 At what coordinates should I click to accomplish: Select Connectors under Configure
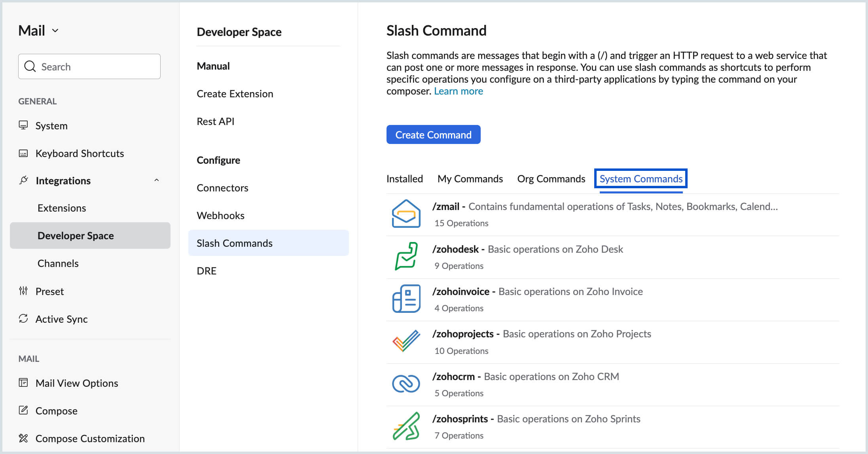222,188
